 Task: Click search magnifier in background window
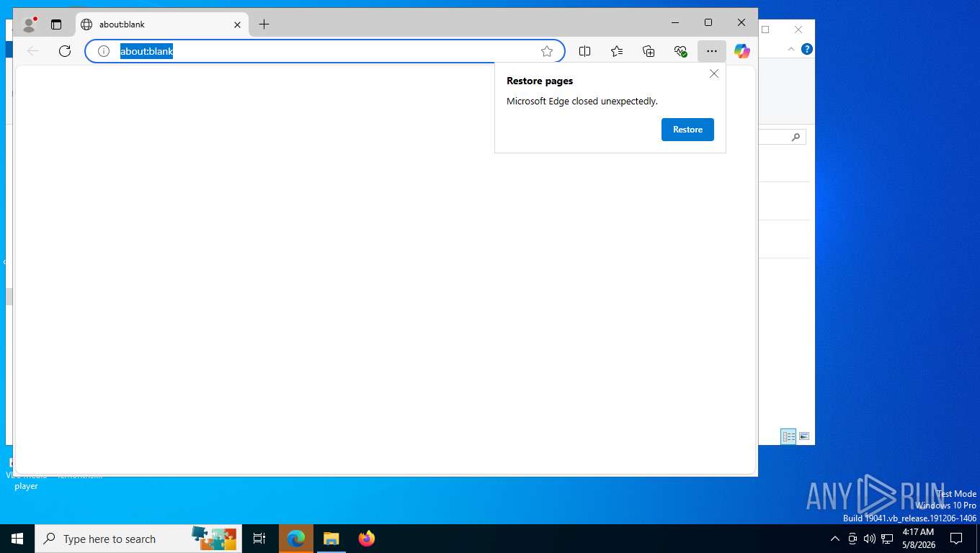point(796,137)
